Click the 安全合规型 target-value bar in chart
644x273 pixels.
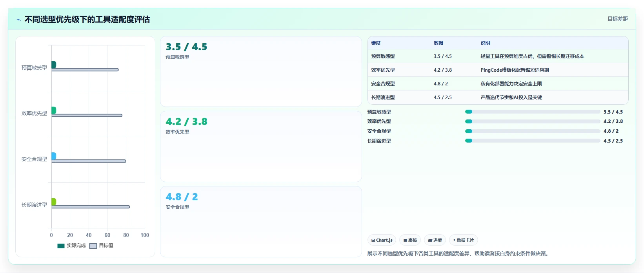tap(89, 161)
